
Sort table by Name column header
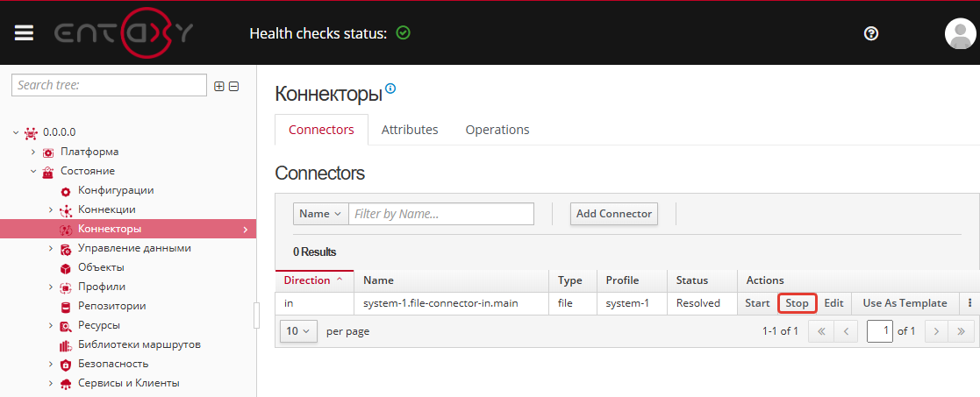pos(451,281)
